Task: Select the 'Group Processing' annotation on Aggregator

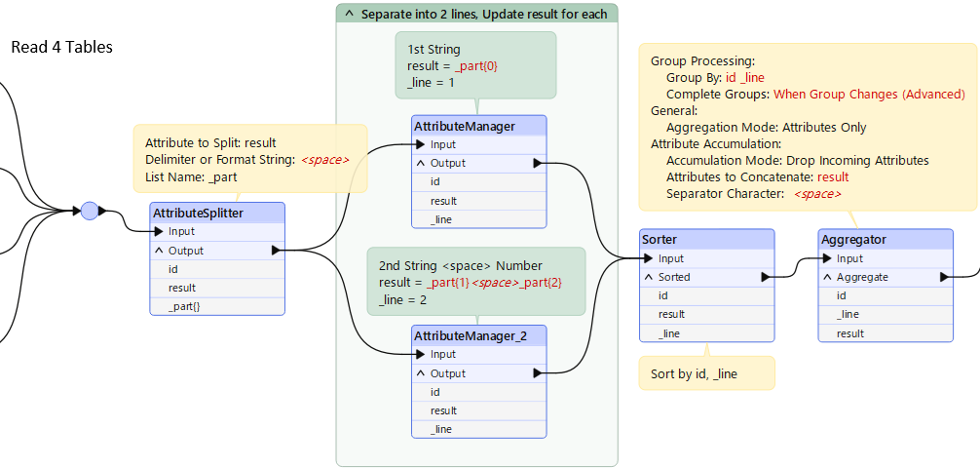Action: pos(808,128)
